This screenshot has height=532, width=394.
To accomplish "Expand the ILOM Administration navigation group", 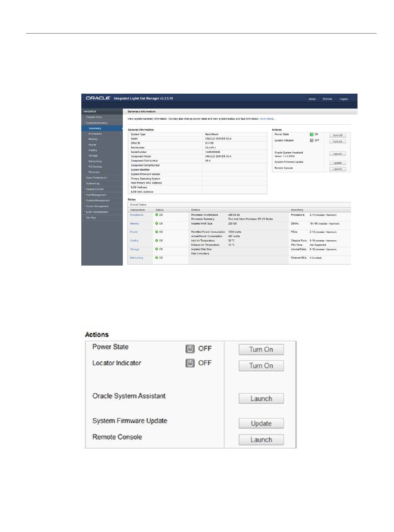I will point(85,212).
